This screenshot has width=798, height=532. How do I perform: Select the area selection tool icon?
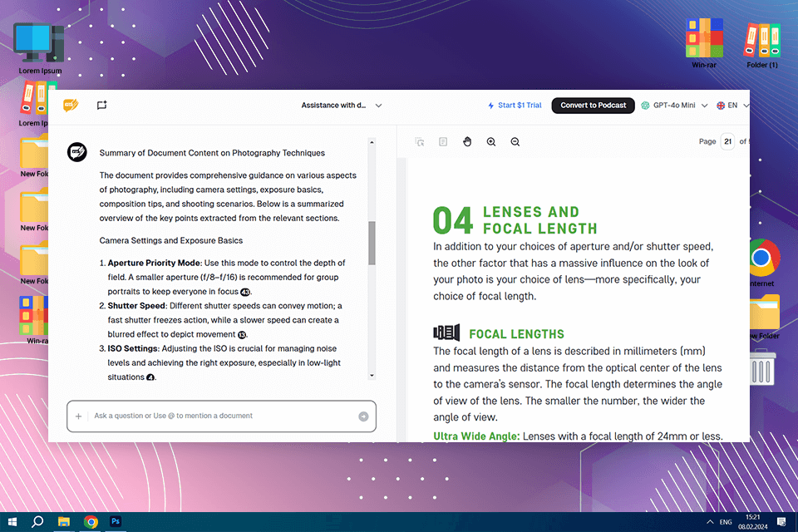419,142
